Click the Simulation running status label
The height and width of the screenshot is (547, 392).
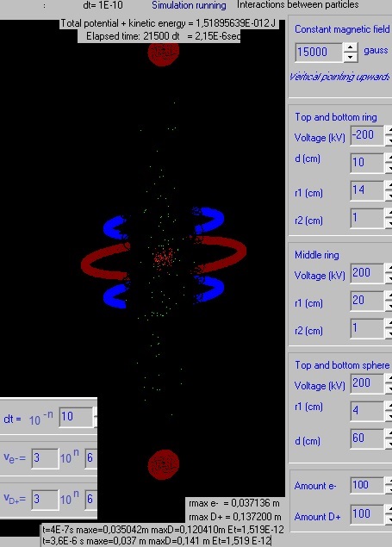pos(189,5)
